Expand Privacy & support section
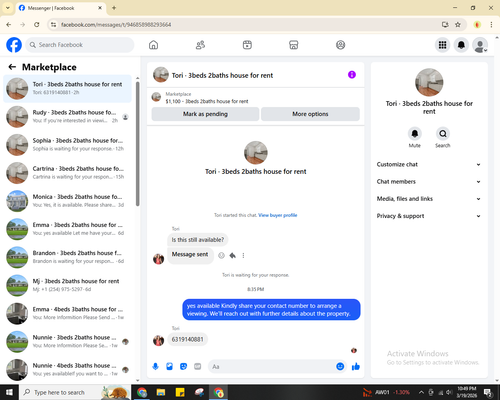The width and height of the screenshot is (500, 400). [429, 216]
